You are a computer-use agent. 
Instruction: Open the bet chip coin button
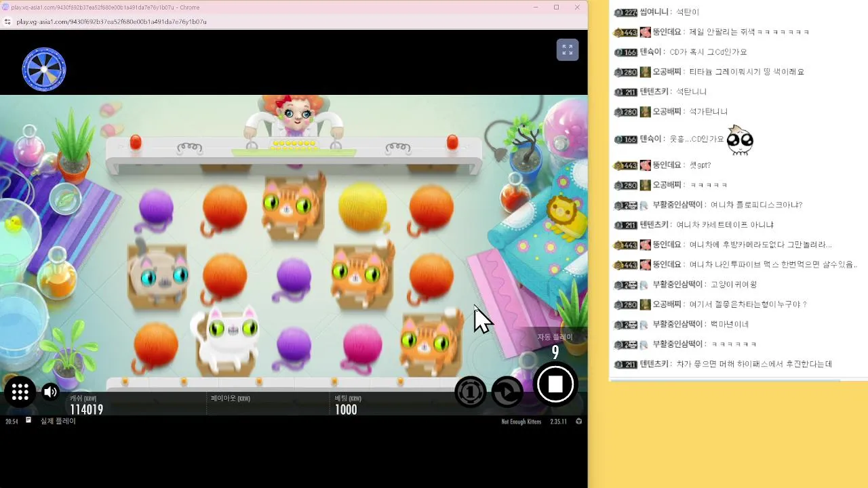coord(470,392)
